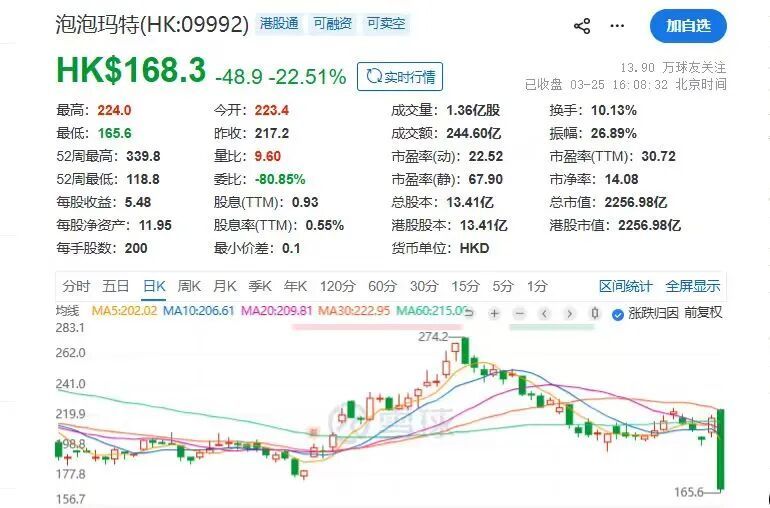Click the stock title 泡泡玛特(HK:09992)

tap(153, 24)
